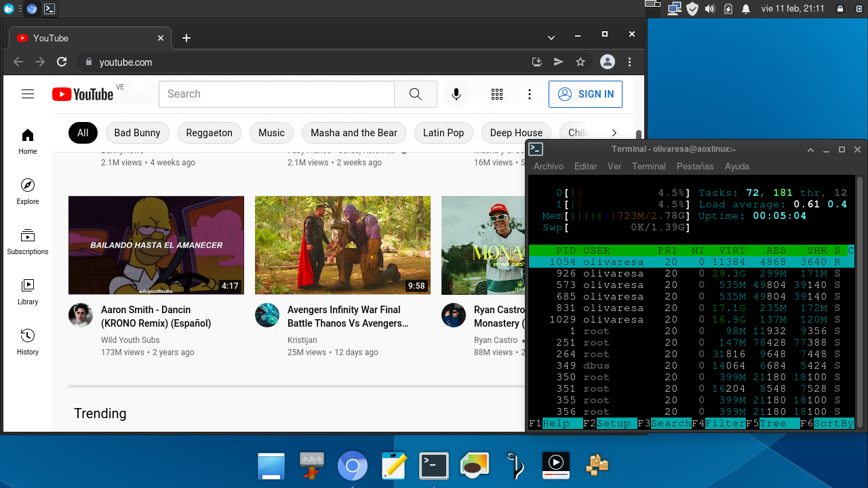Click htop F1 Help
The height and width of the screenshot is (488, 868).
click(556, 424)
